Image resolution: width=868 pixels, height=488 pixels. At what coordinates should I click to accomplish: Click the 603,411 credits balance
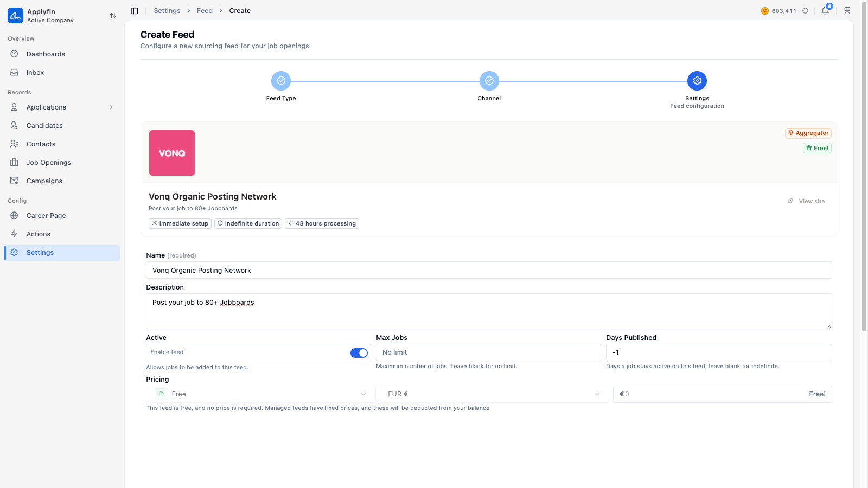click(x=784, y=11)
